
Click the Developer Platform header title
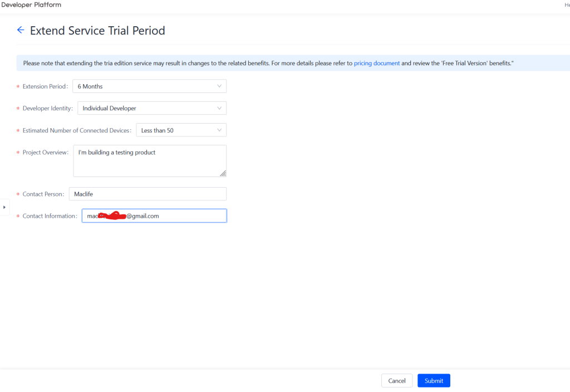31,5
